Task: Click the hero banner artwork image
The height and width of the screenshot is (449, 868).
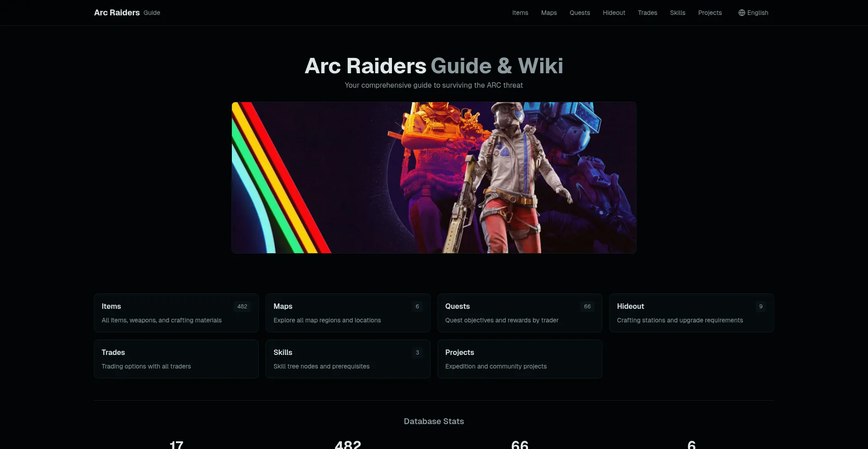Action: pyautogui.click(x=434, y=177)
